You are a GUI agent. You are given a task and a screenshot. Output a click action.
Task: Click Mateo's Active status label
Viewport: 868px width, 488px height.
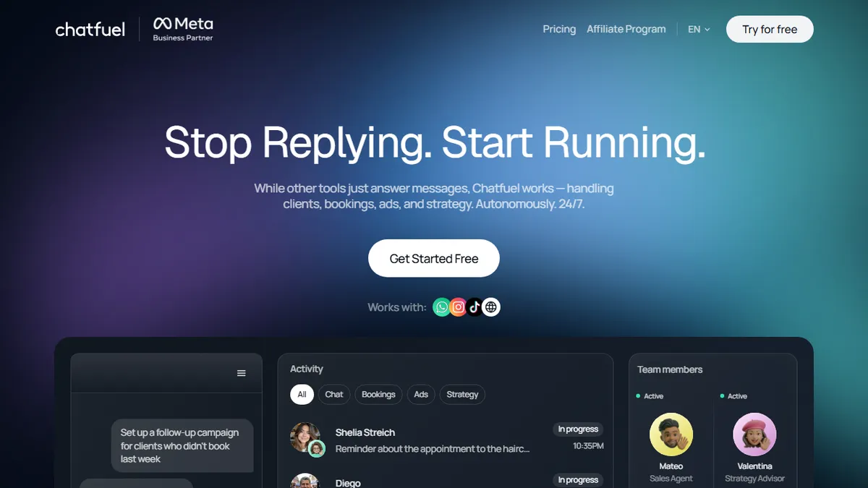653,396
